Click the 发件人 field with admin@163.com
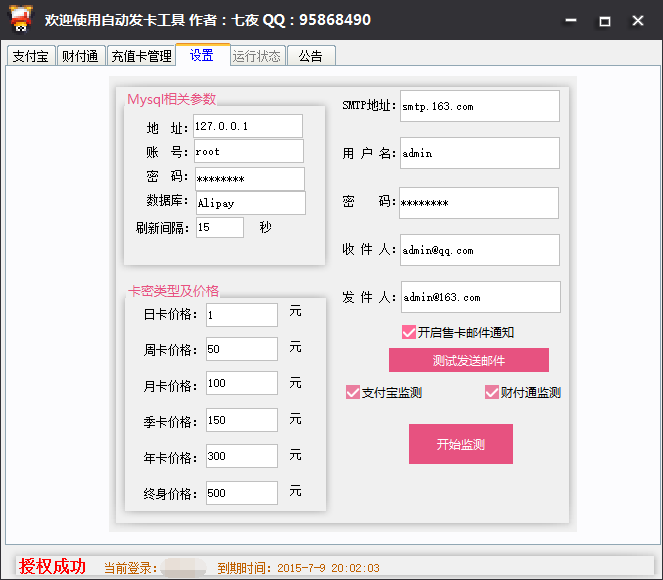Image resolution: width=663 pixels, height=580 pixels. click(481, 297)
